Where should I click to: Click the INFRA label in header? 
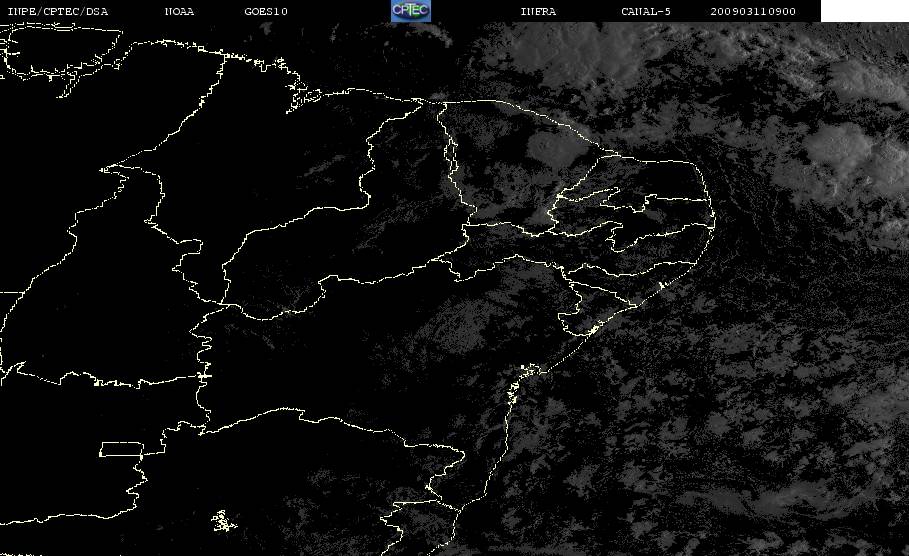click(x=538, y=12)
